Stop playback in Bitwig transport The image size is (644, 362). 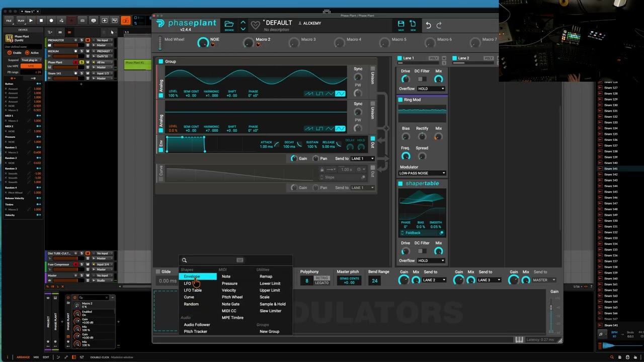tap(41, 21)
